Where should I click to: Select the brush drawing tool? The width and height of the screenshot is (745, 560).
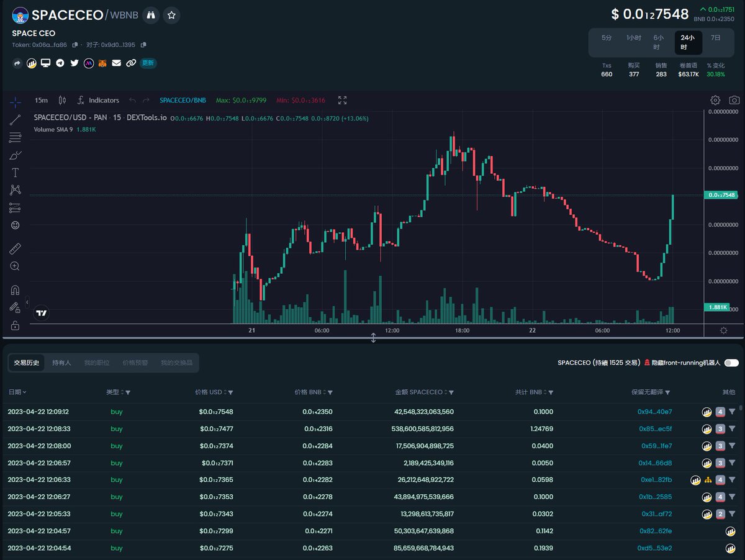15,155
